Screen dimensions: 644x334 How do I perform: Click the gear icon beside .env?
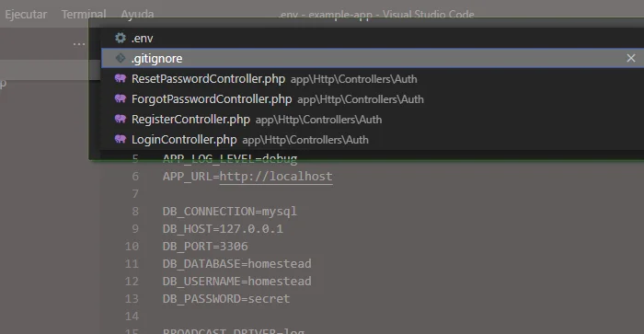[121, 39]
